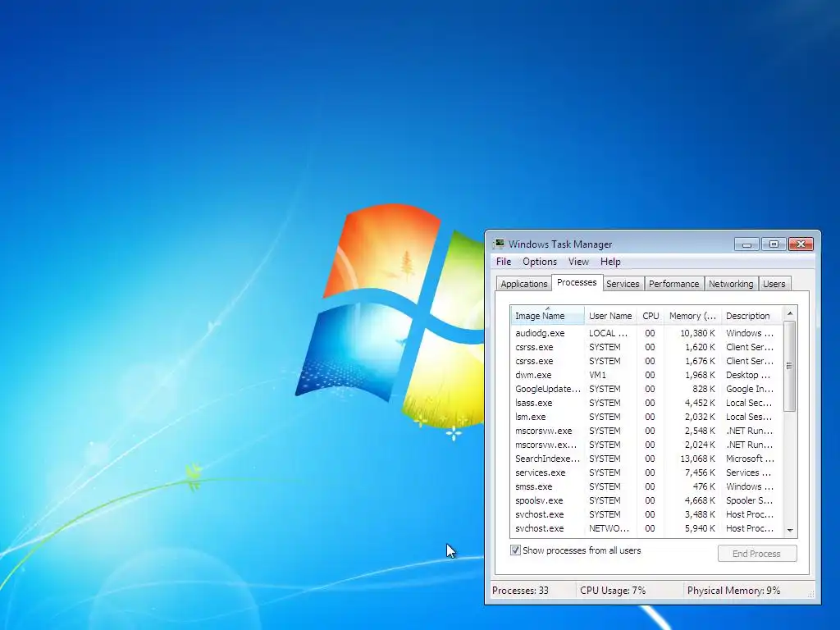Click CPU Usage: 7% in status bar
The width and height of the screenshot is (840, 630).
[612, 591]
